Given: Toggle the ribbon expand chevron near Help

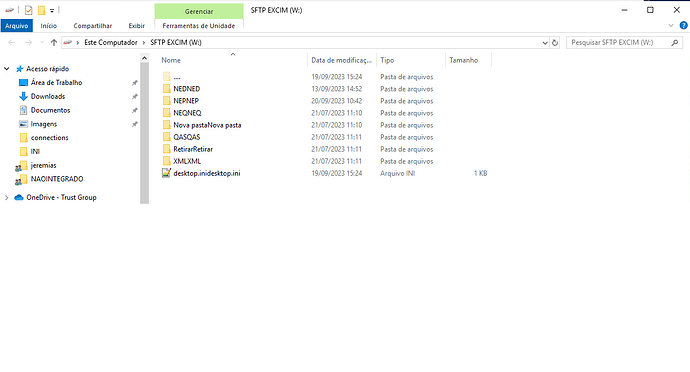Looking at the screenshot, I should pyautogui.click(x=671, y=26).
